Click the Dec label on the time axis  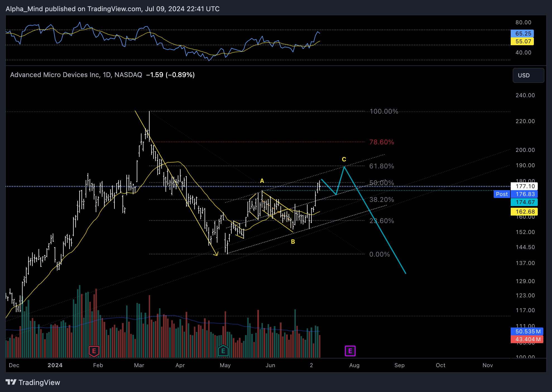coord(14,365)
